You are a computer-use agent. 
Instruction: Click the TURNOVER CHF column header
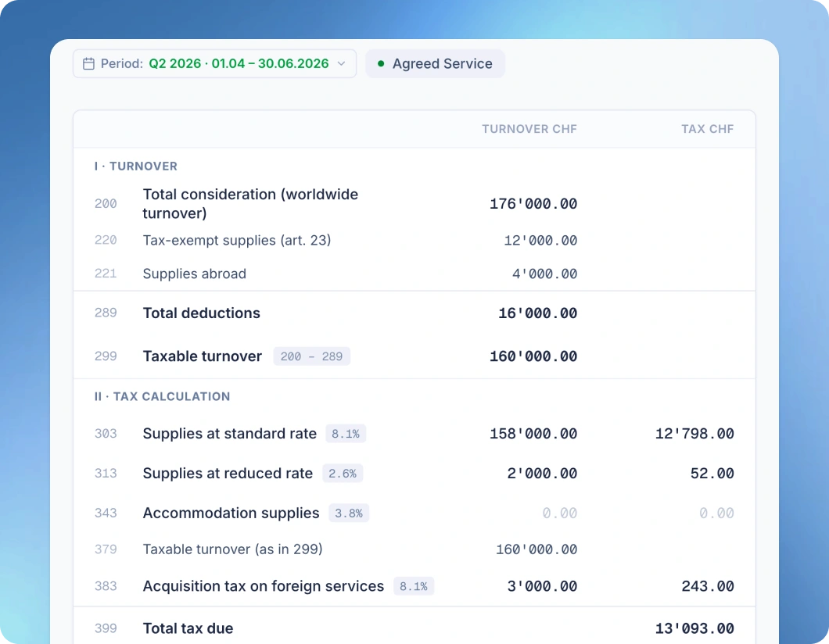click(529, 129)
